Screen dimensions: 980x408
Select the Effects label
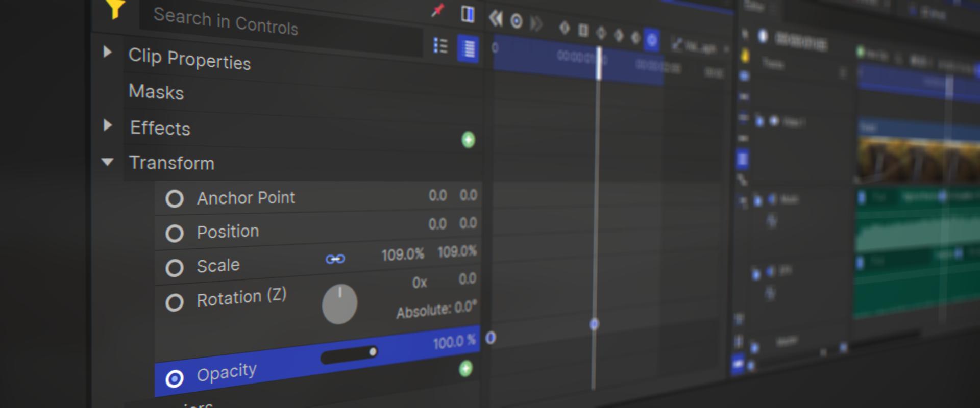pos(160,128)
